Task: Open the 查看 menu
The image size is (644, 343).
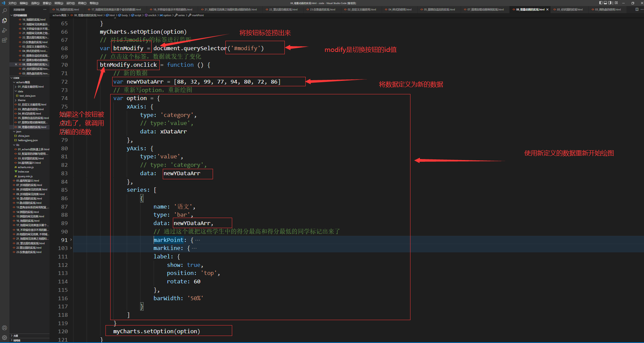Action: (x=47, y=3)
